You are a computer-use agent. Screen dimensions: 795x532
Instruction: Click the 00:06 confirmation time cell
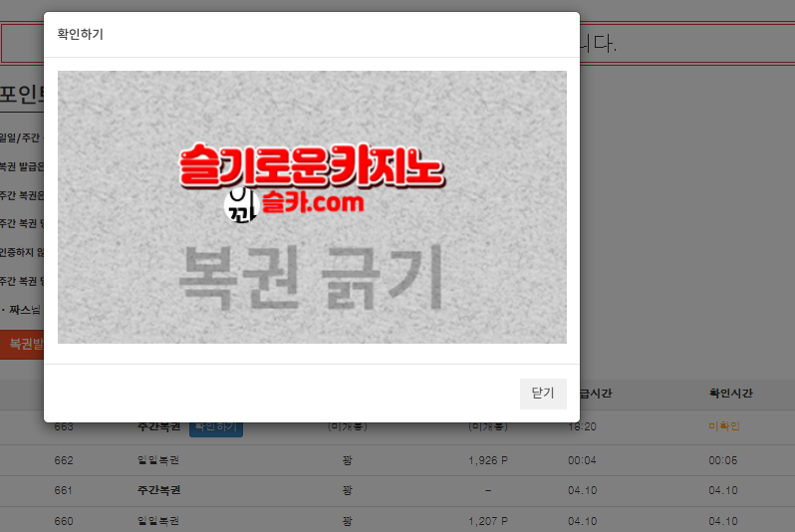tap(722, 461)
